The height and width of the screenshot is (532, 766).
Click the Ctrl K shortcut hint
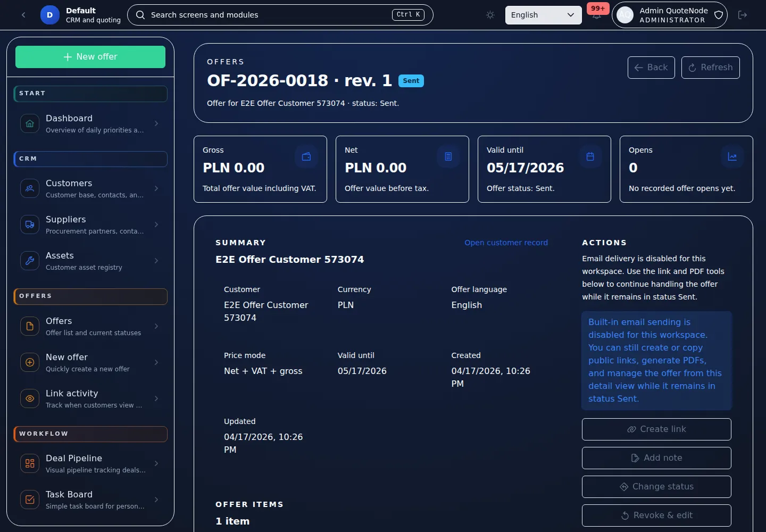click(x=408, y=15)
